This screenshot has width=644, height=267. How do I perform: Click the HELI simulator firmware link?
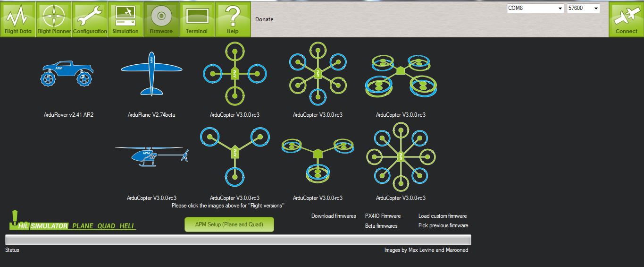coord(127,226)
